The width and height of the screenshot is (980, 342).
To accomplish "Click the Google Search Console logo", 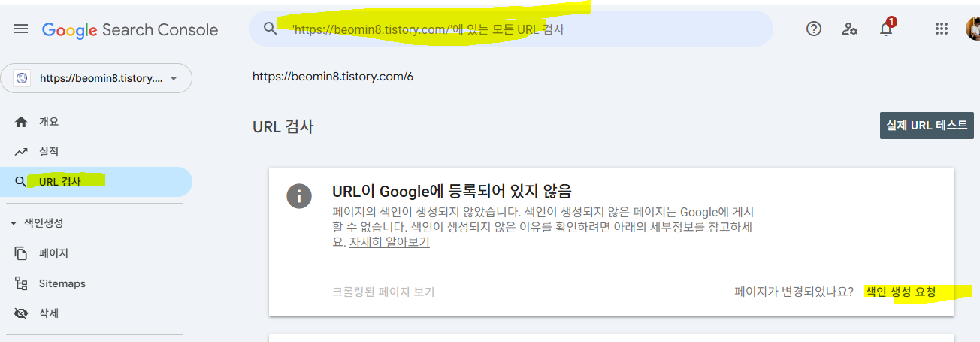I will (130, 30).
